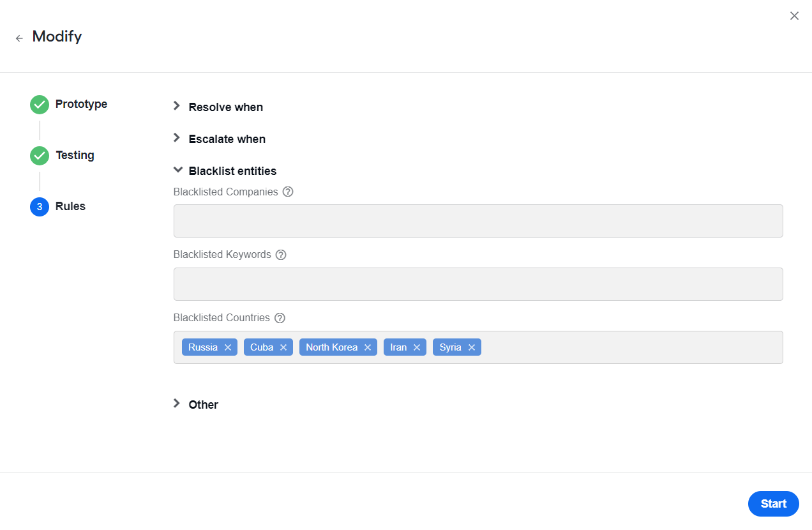Click the Start button
The width and height of the screenshot is (812, 530).
(x=774, y=504)
